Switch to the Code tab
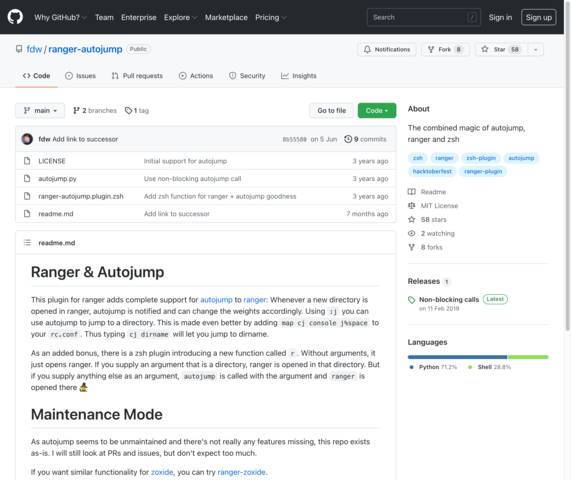Viewport: 571px width, 480px height. click(36, 76)
